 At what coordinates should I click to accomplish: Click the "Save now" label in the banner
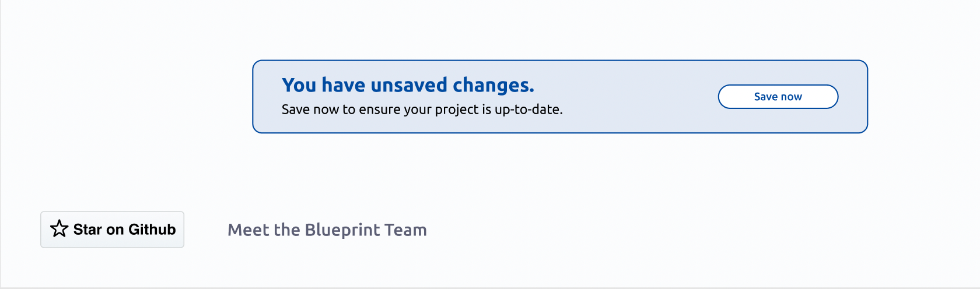coord(778,97)
